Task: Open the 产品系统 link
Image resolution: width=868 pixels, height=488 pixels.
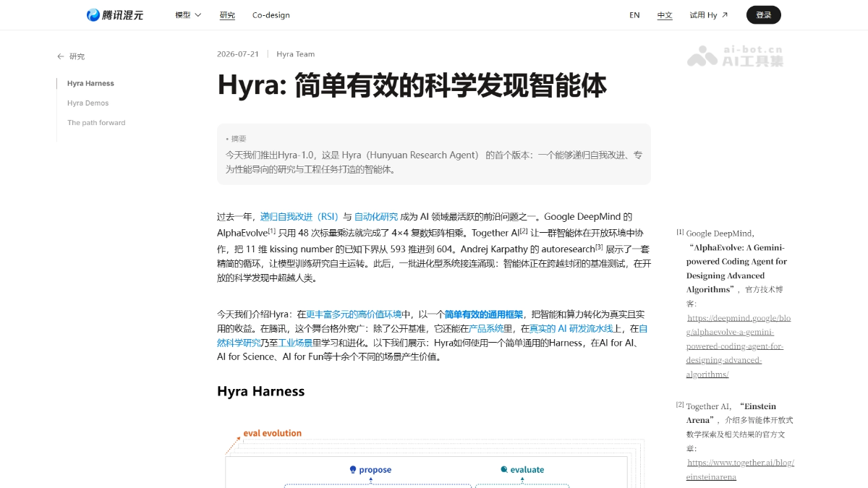Action: pyautogui.click(x=486, y=328)
